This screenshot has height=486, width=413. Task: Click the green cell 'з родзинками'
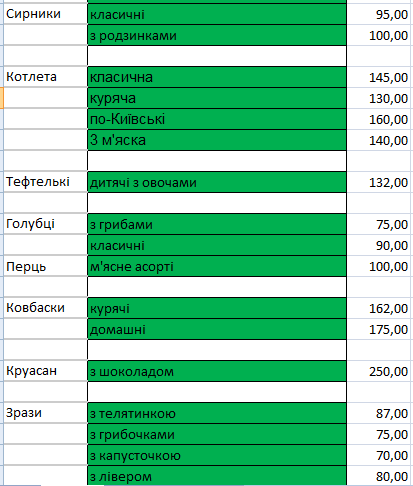217,35
